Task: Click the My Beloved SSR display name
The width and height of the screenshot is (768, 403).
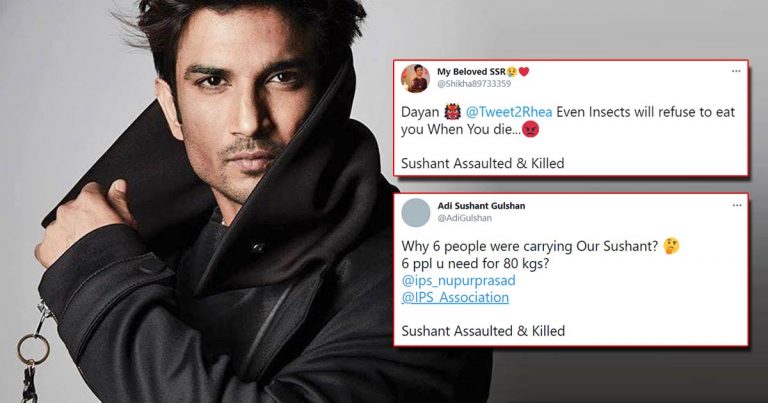Action: point(471,71)
